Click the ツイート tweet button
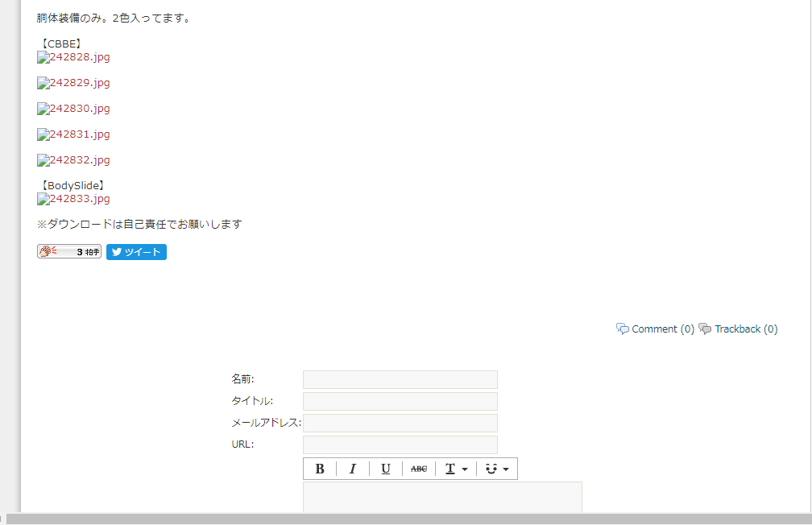 click(136, 251)
